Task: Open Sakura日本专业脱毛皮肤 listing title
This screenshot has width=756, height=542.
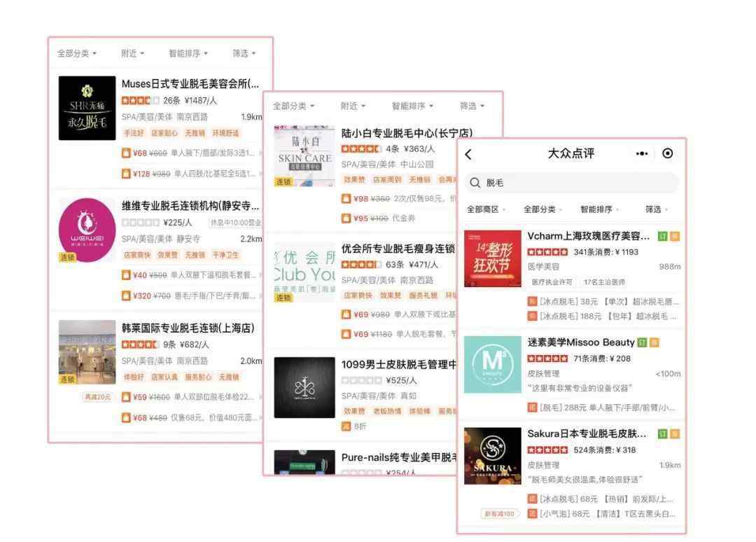Action: click(587, 434)
